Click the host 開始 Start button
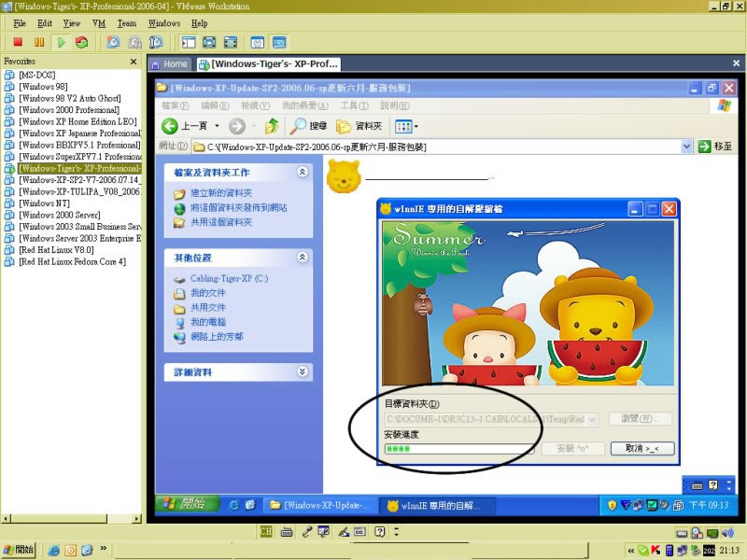Image resolution: width=747 pixels, height=560 pixels. [20, 550]
